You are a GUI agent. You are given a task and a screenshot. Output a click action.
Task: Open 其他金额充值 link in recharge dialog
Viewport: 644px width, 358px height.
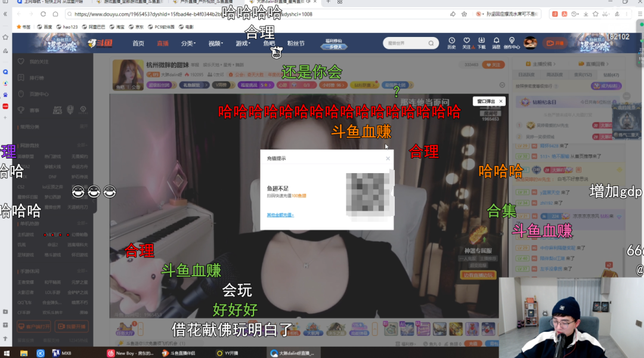(x=280, y=215)
